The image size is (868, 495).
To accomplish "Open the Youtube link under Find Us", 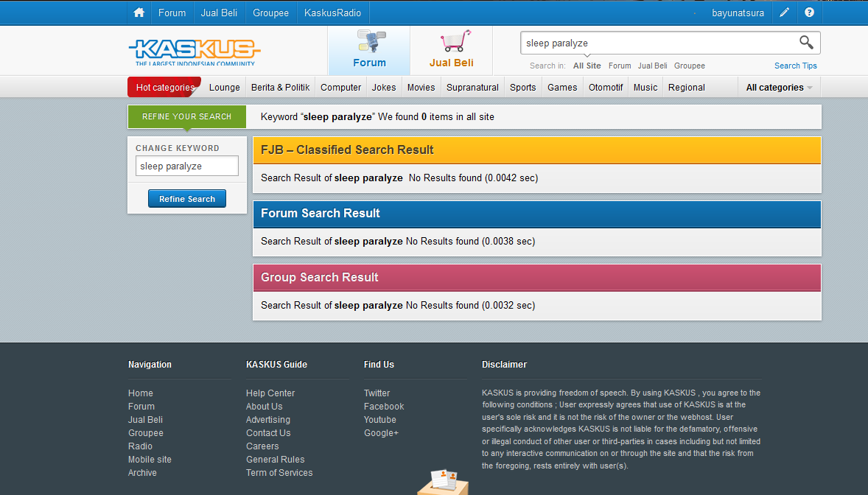I will 379,420.
